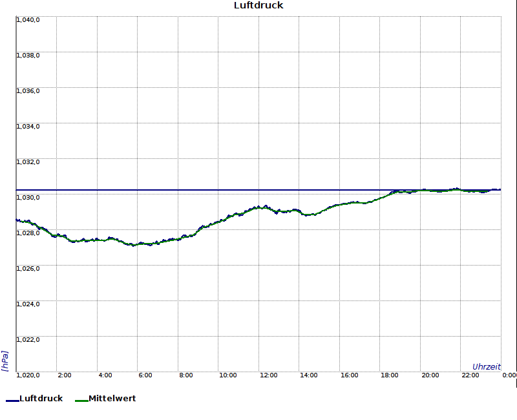Viewport: 517px width, 420px height.
Task: Click the 20:00 time tick label
Action: [x=430, y=375]
